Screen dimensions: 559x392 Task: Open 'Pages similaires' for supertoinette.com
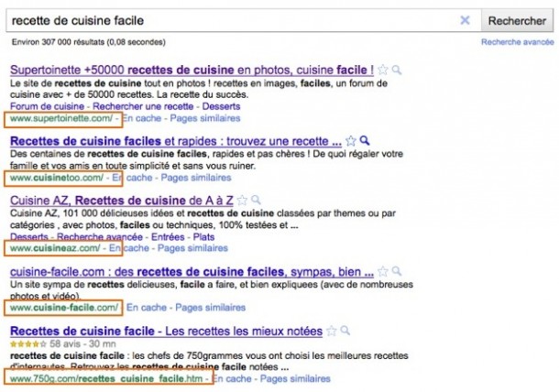click(205, 118)
